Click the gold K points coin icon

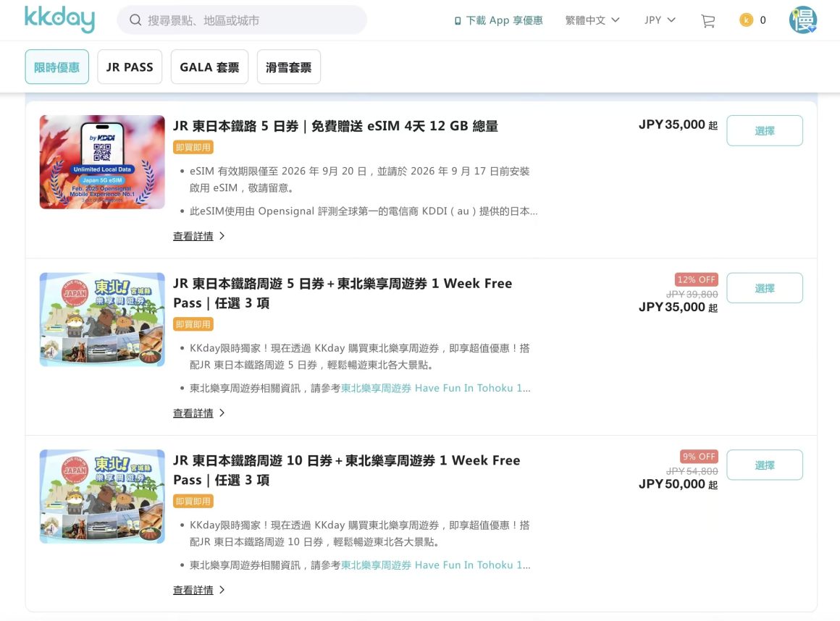(x=746, y=20)
